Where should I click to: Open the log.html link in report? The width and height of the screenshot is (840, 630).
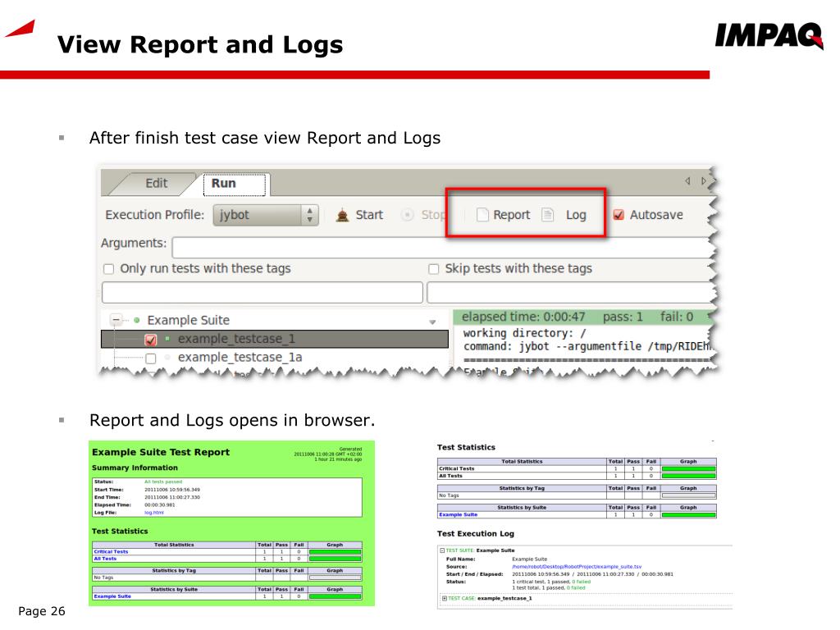pyautogui.click(x=153, y=513)
